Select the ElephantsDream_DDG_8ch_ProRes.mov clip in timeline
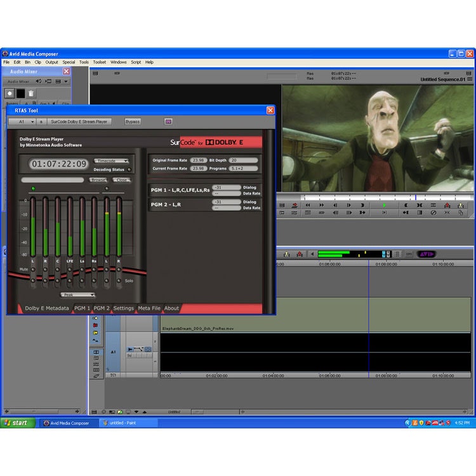The image size is (476, 476). point(315,315)
